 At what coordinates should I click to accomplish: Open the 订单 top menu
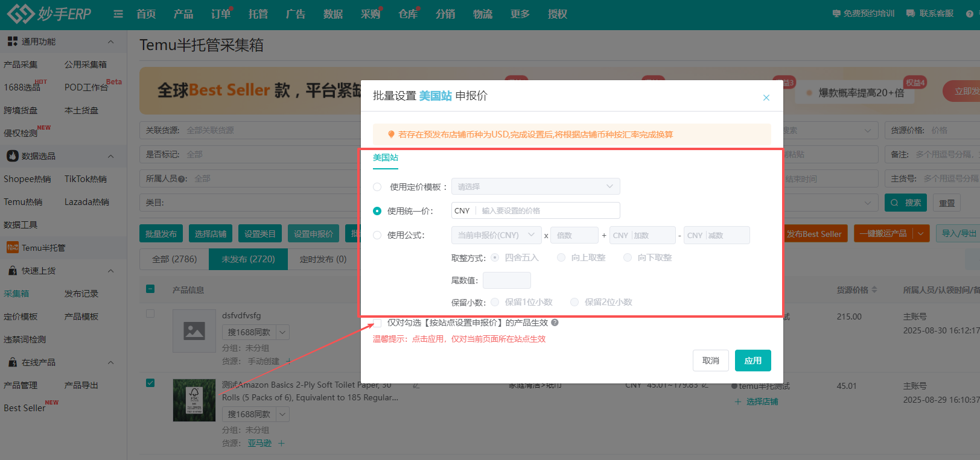click(x=221, y=14)
